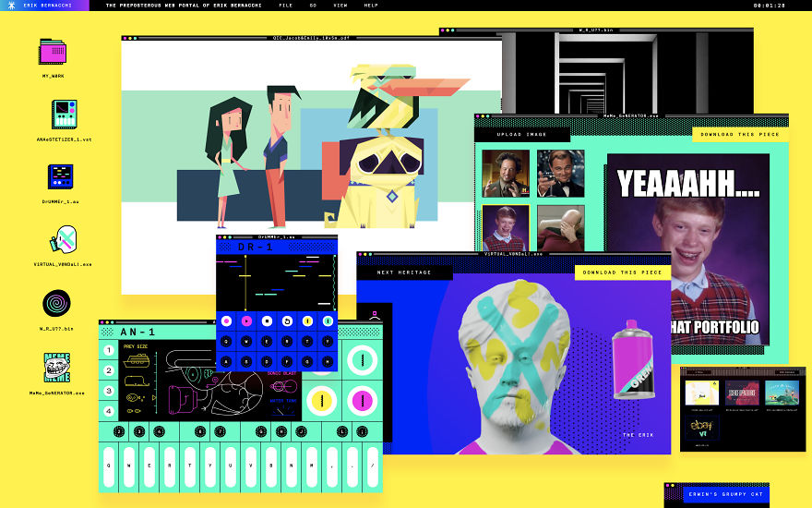Launch the ANAeSTETiZER_1.vst desktop icon

tap(65, 114)
